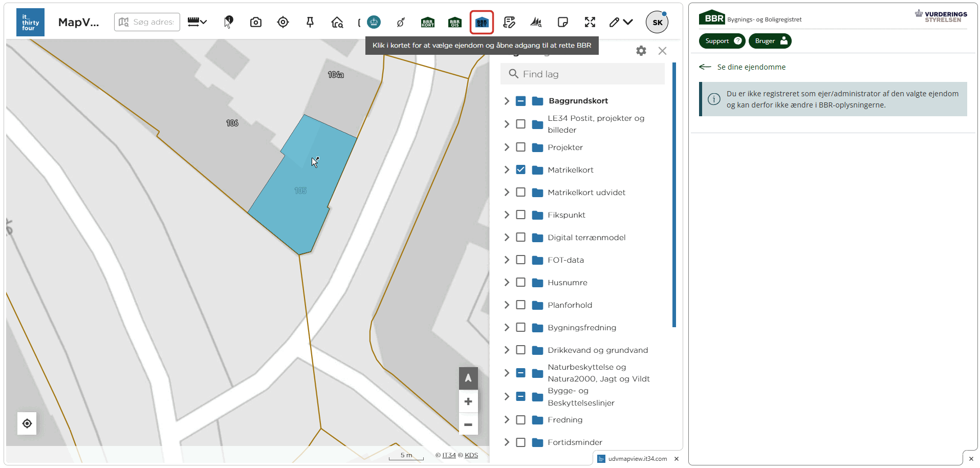Open the BBR KORT tool
Image resolution: width=980 pixels, height=468 pixels.
coord(428,22)
